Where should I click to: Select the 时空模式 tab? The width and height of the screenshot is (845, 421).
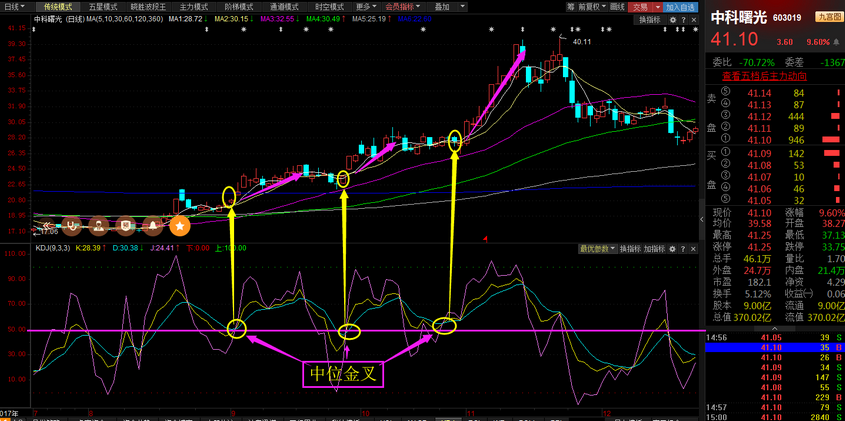coord(329,6)
